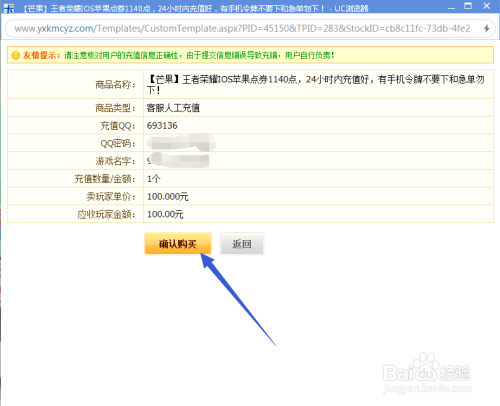Click the UC browser logo in title bar
The height and width of the screenshot is (406, 500).
tap(9, 8)
